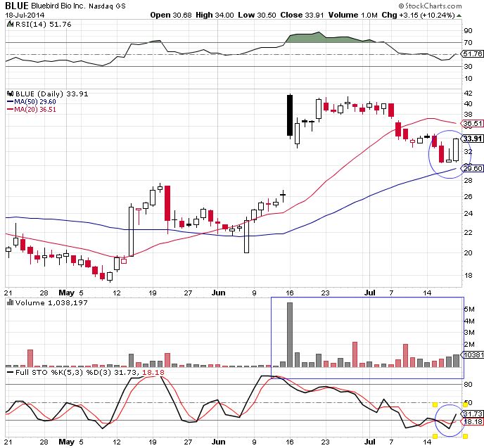
Task: Click the 80 level on stochastic axis
Action: (468, 385)
